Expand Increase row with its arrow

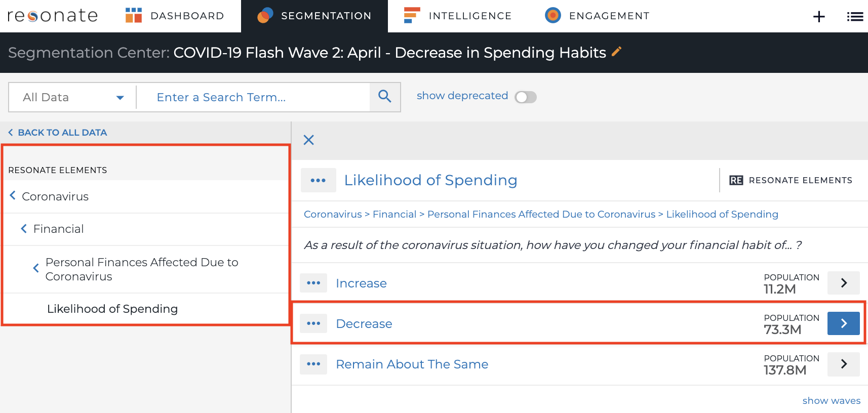coord(844,283)
